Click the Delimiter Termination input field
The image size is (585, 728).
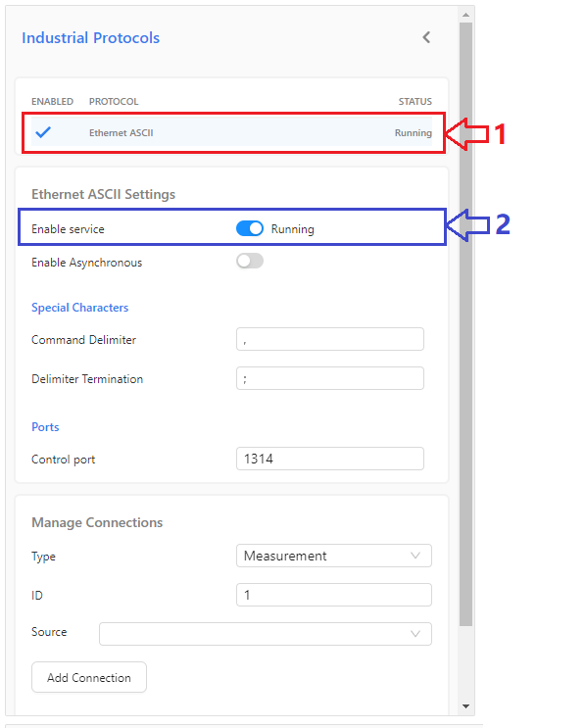pos(329,378)
